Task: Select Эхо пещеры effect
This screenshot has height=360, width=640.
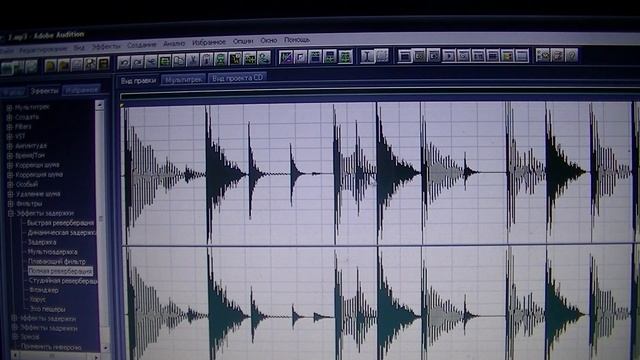Action: tap(47, 309)
